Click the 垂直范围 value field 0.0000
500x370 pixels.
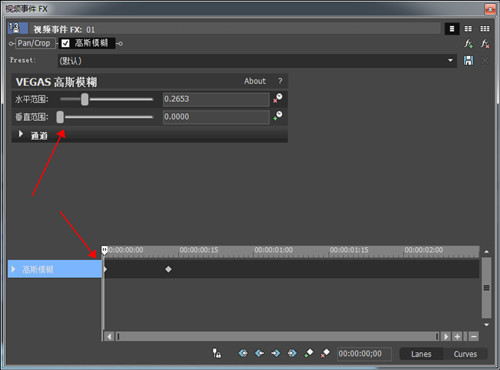[216, 117]
